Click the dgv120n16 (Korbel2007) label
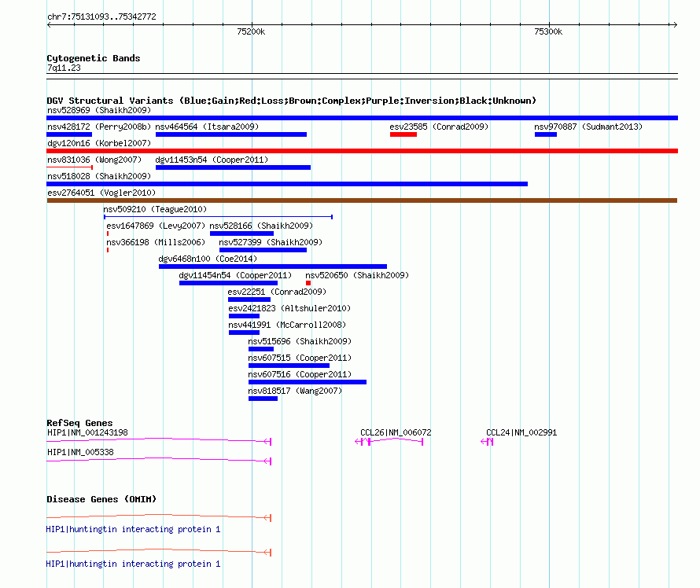The height and width of the screenshot is (588, 700). 99,143
